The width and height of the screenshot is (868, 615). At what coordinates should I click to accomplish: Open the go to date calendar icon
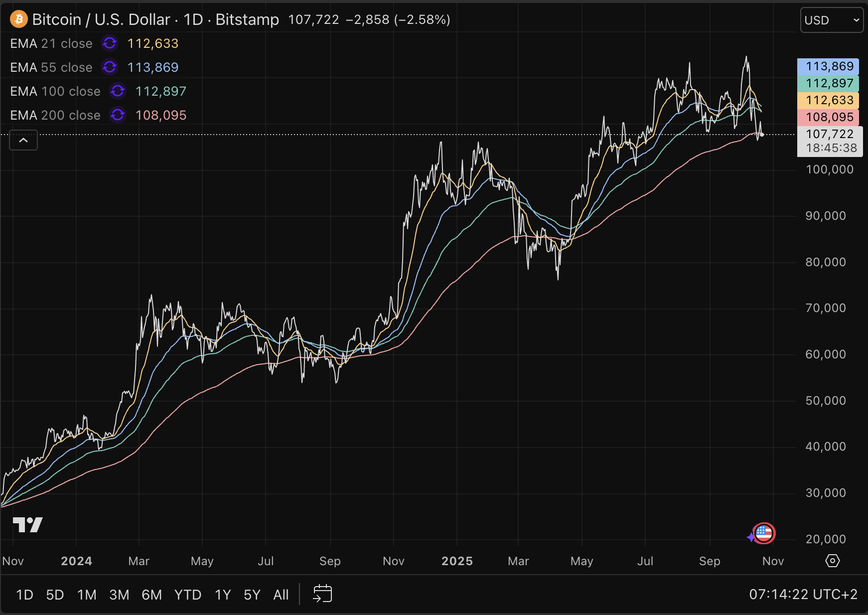click(x=322, y=594)
